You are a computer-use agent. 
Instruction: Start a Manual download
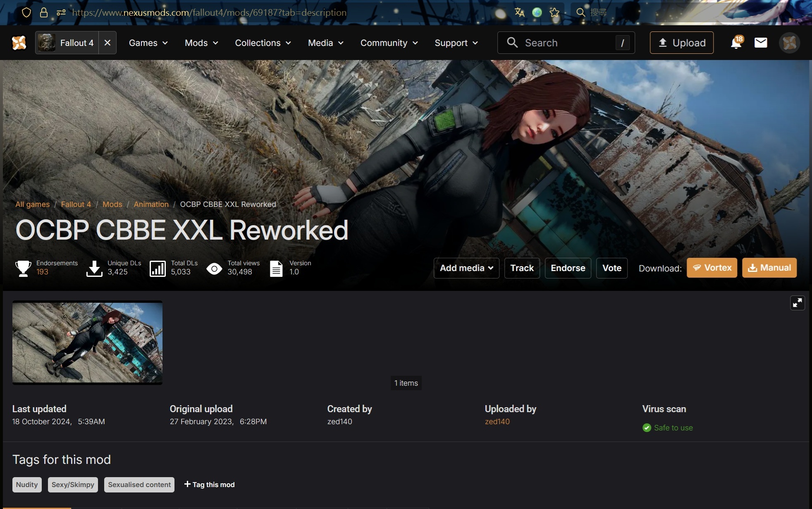coord(769,268)
